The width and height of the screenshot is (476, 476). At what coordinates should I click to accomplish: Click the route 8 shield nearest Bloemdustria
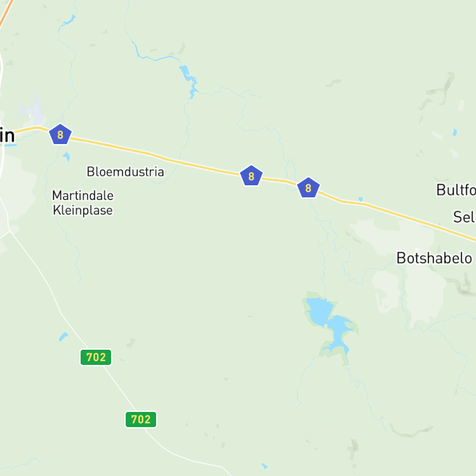click(60, 135)
